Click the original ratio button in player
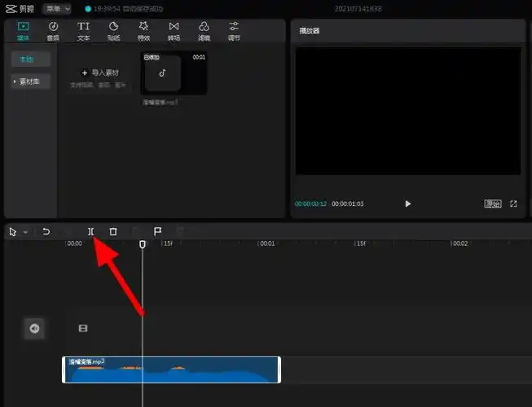This screenshot has width=532, height=407. click(x=492, y=203)
